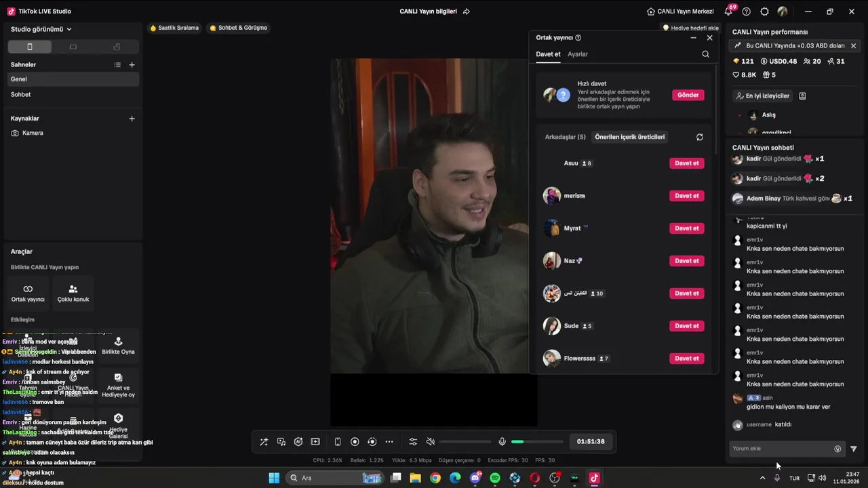The width and height of the screenshot is (868, 488).
Task: Click the Saatlik Sıralama chip
Action: tap(174, 28)
